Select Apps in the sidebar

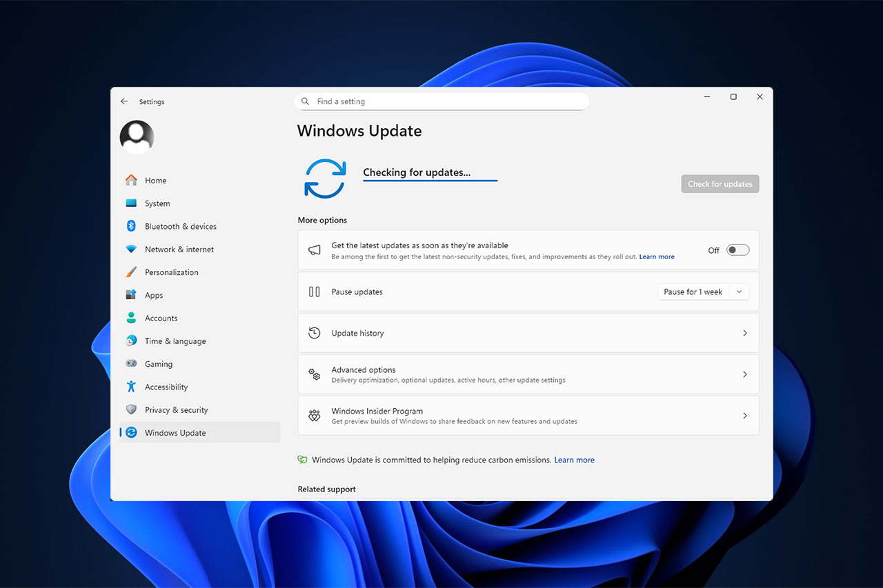(200, 295)
